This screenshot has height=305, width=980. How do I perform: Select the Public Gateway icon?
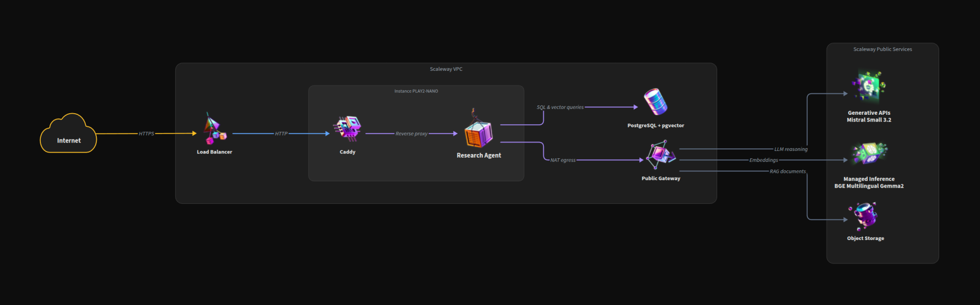tap(661, 155)
